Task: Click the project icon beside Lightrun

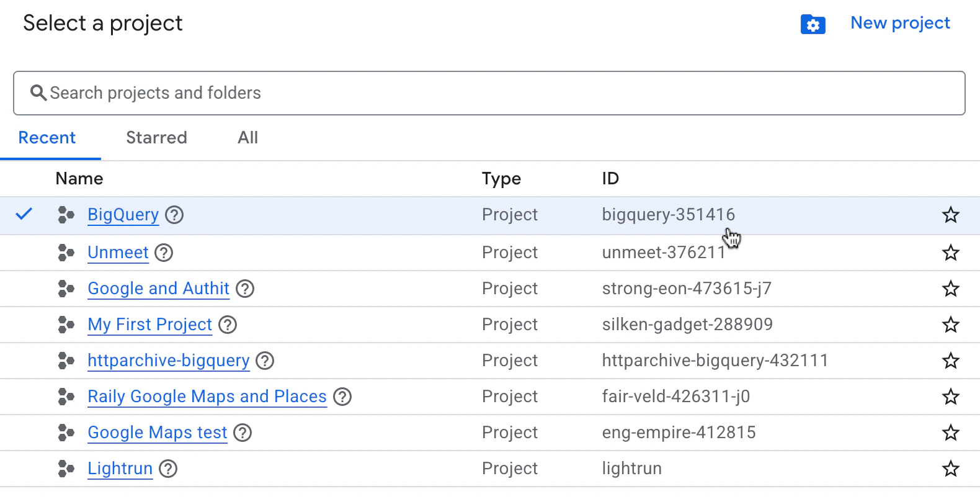Action: click(66, 469)
